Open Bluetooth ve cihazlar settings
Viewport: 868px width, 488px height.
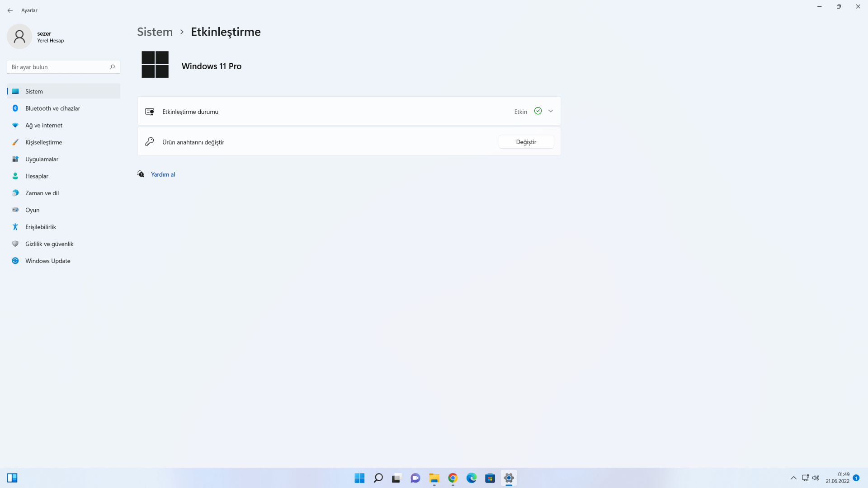pos(52,108)
